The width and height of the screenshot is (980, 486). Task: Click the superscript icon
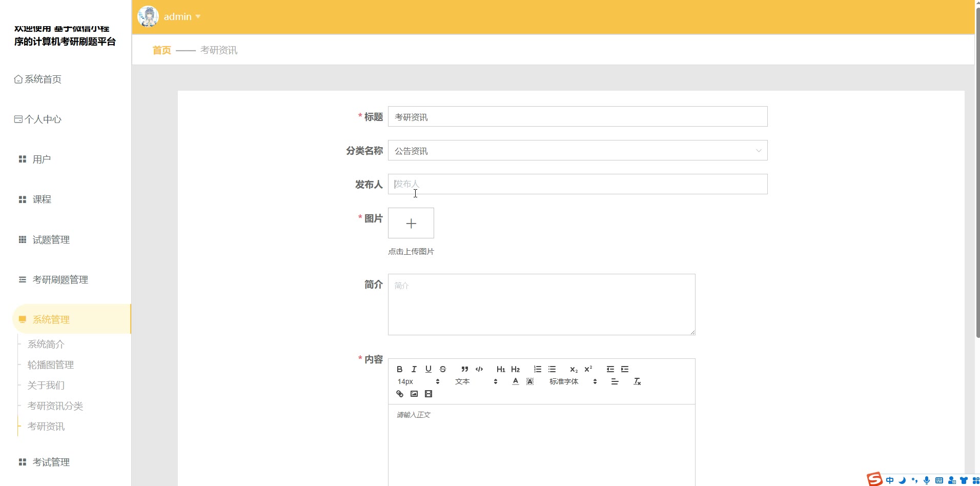[588, 369]
